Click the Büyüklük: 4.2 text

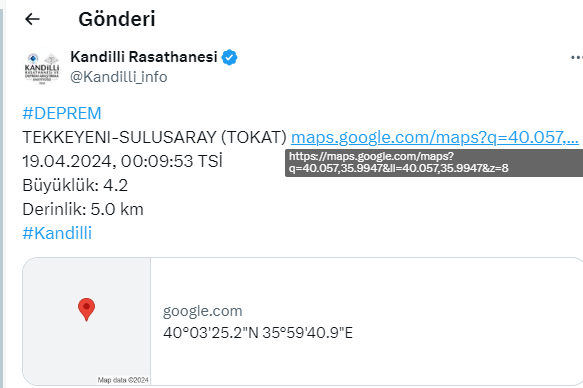coord(75,185)
